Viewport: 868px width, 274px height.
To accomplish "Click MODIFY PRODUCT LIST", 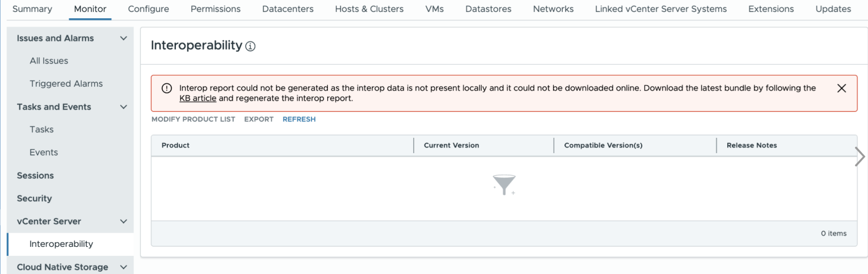I will click(x=193, y=119).
